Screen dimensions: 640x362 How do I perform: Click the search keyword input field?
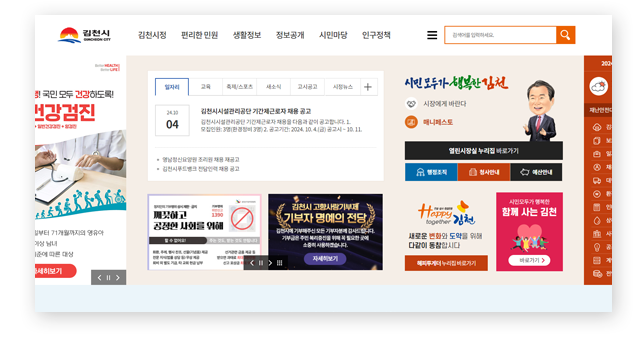point(500,35)
